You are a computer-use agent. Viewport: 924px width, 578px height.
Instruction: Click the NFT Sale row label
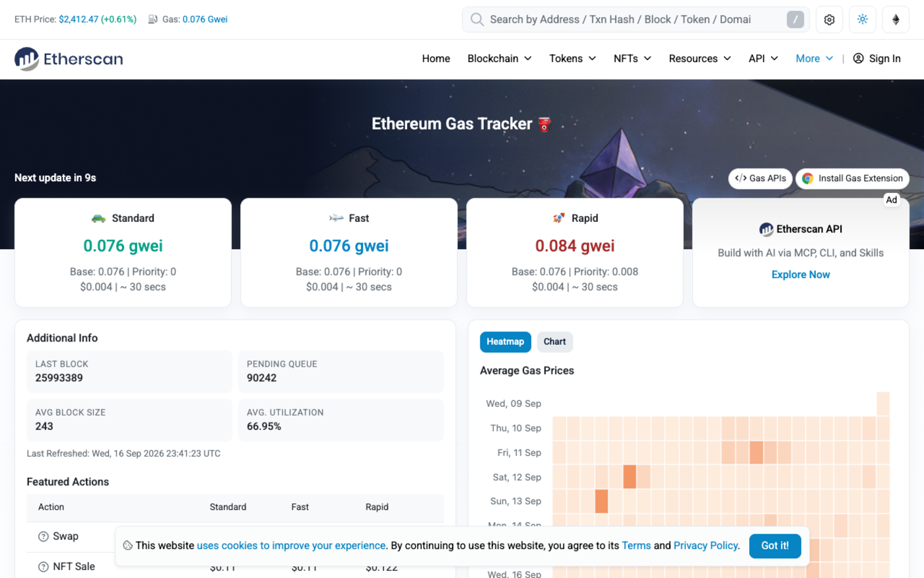(x=74, y=567)
